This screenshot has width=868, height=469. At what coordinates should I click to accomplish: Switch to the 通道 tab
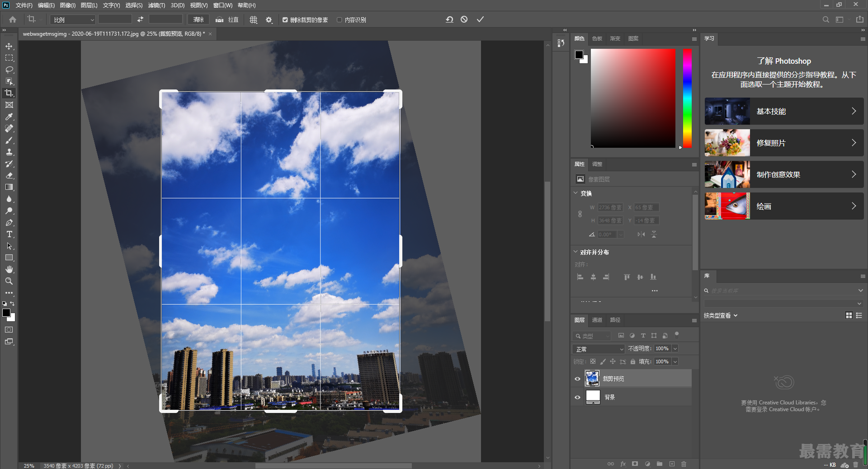[x=597, y=320]
